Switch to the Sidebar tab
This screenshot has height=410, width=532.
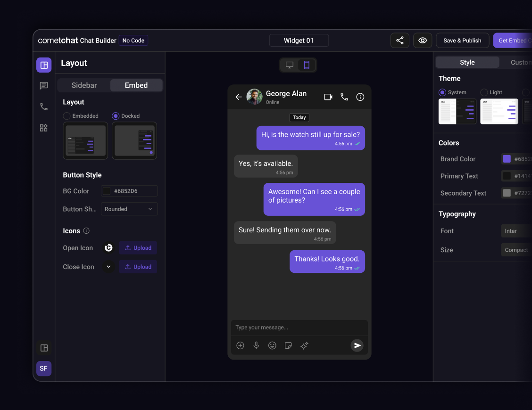84,85
